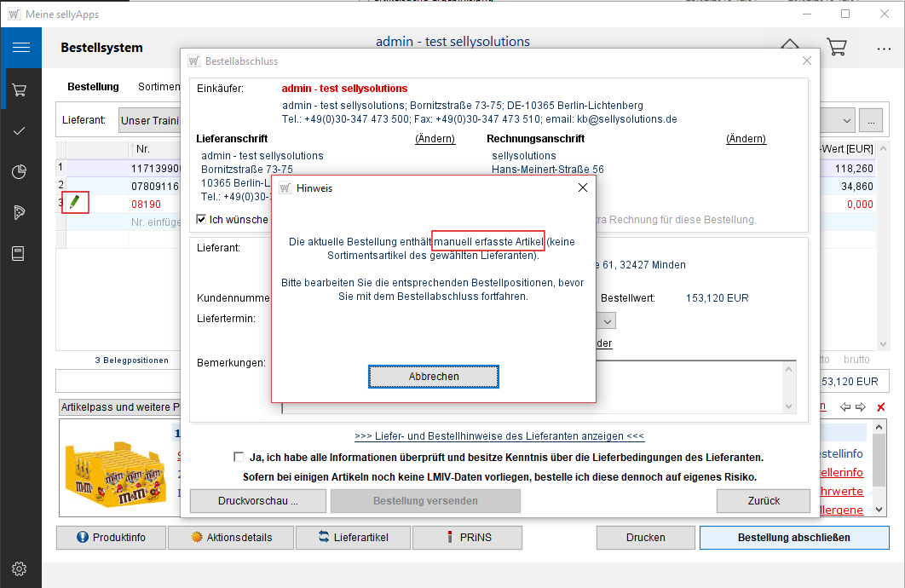905x588 pixels.
Task: Check 'Ja, ich habe alle Informationen überprüft'
Action: [239, 457]
